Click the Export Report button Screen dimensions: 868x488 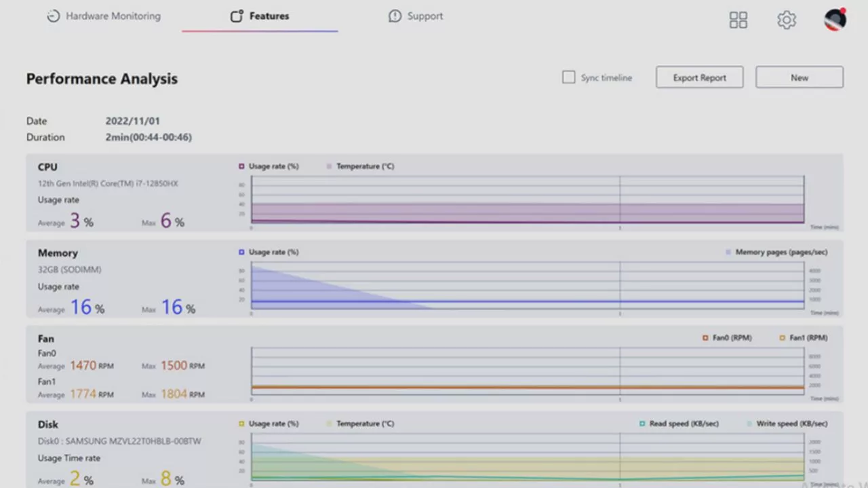pyautogui.click(x=699, y=77)
